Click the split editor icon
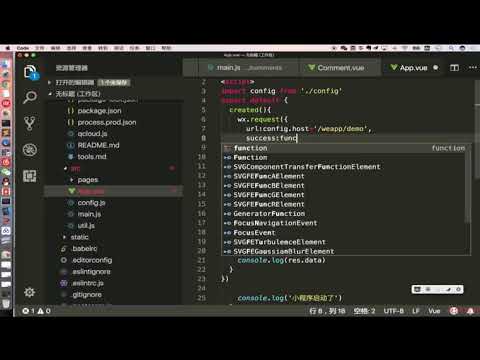This screenshot has height=360, width=480. [454, 68]
